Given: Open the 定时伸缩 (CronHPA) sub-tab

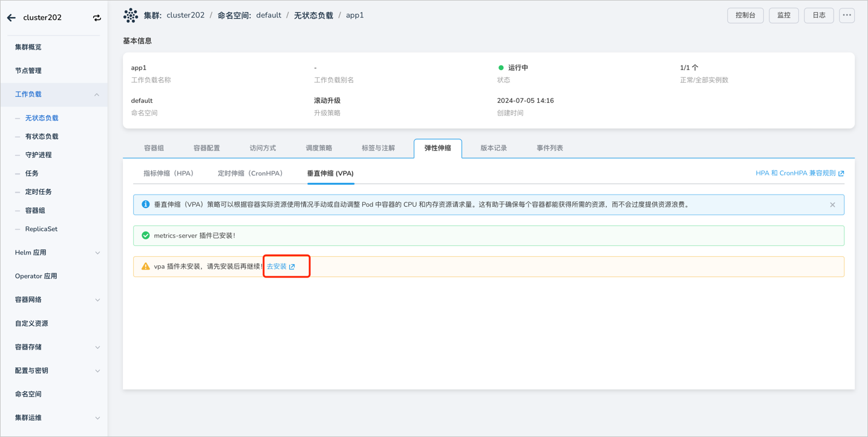Looking at the screenshot, I should [x=250, y=173].
